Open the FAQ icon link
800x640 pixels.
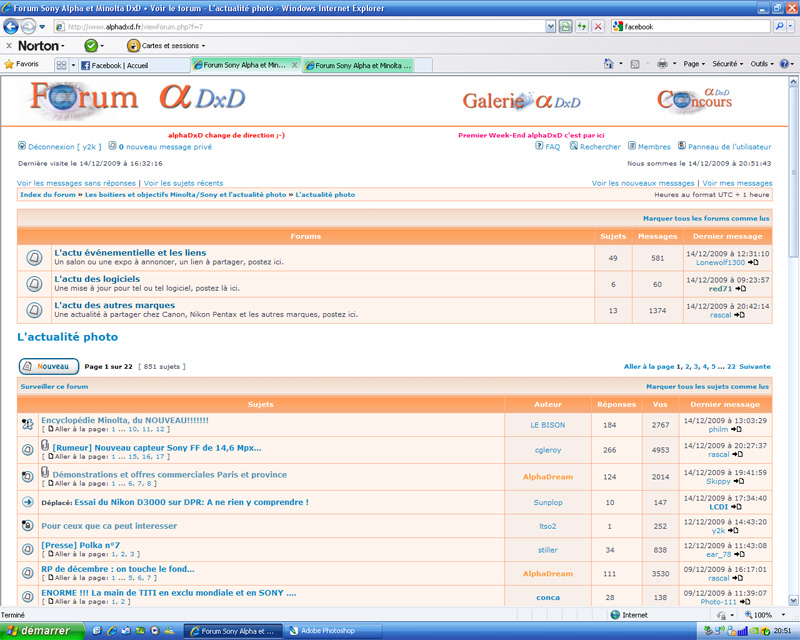click(540, 146)
